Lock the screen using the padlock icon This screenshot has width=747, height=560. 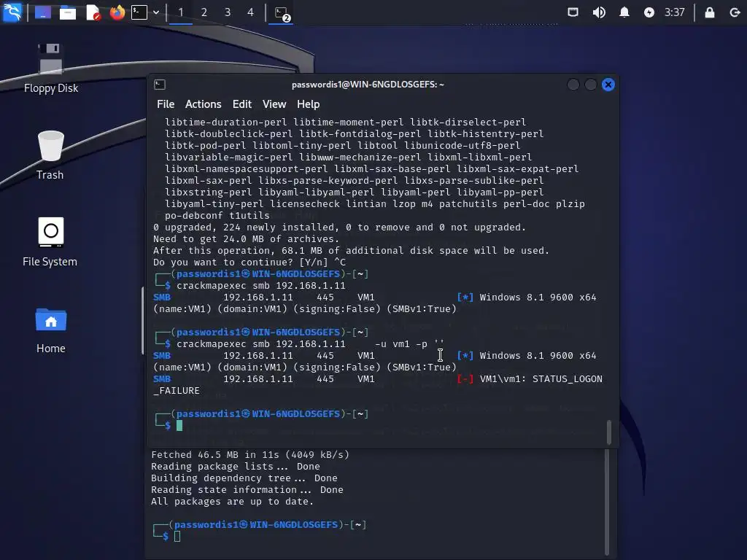[x=709, y=12]
